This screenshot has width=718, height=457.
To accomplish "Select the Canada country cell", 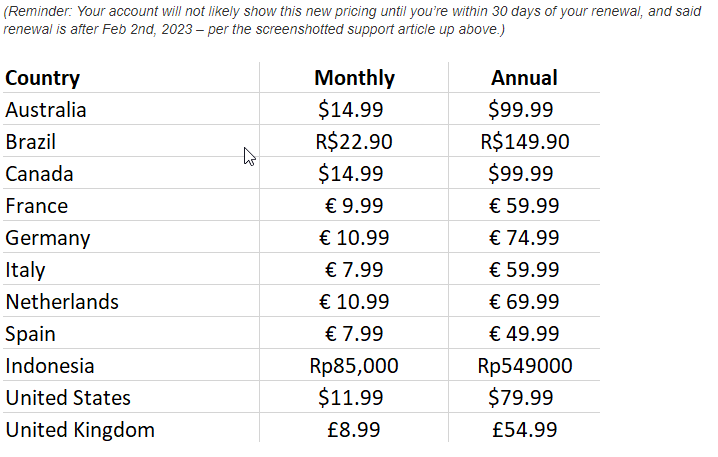I will (39, 174).
